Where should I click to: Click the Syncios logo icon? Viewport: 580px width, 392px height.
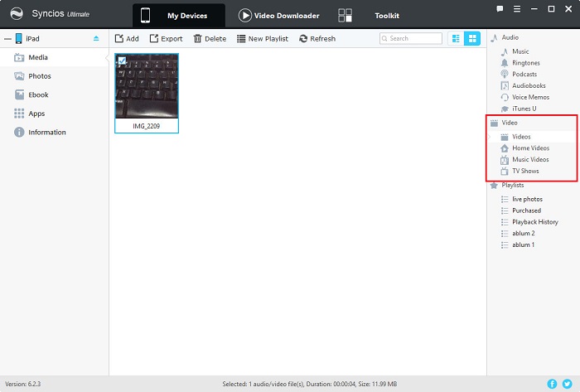(x=17, y=14)
